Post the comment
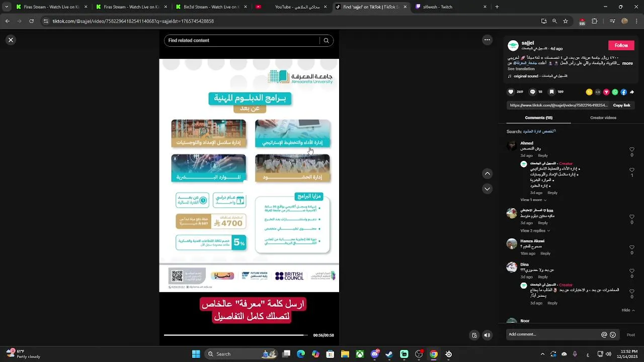This screenshot has height=362, width=644. click(630, 335)
